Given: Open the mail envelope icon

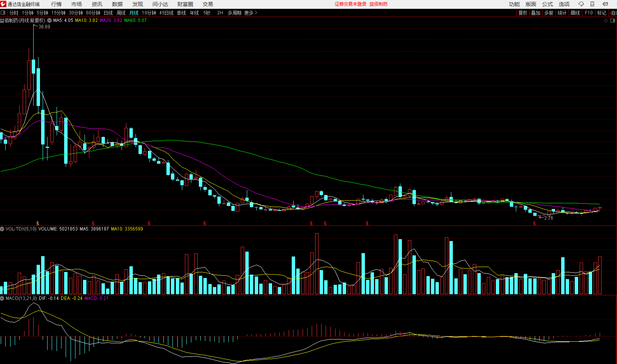Looking at the screenshot, I should pyautogui.click(x=605, y=4).
